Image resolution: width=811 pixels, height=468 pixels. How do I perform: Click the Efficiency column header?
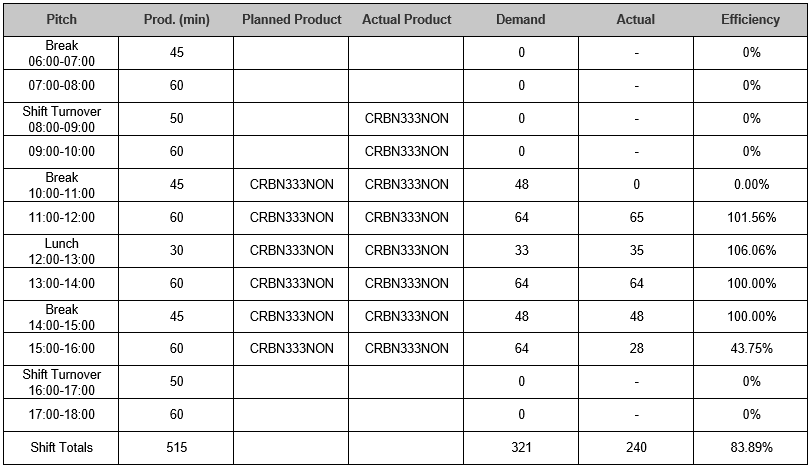coord(750,20)
